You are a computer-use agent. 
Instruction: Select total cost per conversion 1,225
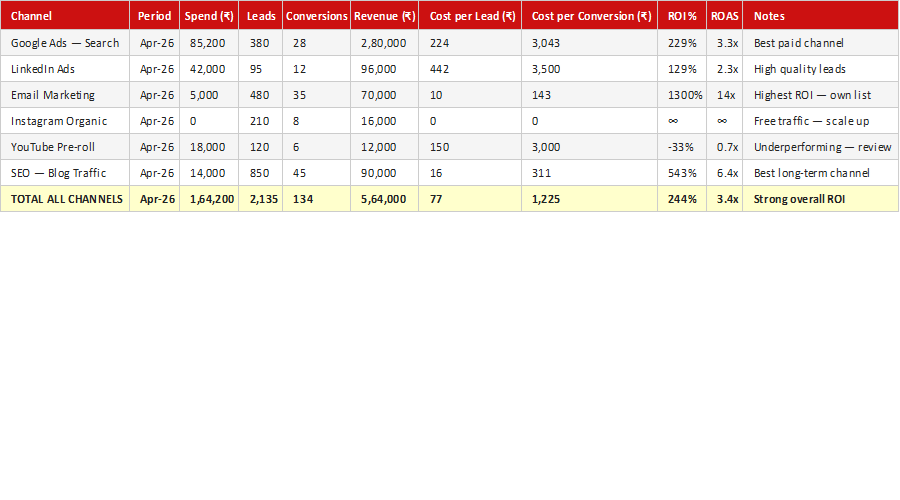point(589,199)
